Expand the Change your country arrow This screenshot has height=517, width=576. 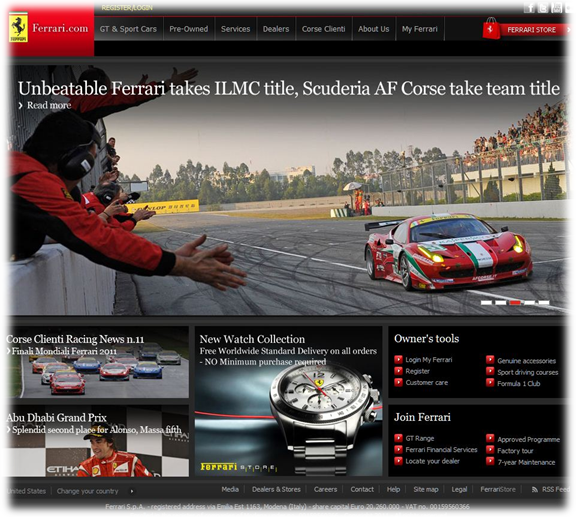(x=132, y=491)
